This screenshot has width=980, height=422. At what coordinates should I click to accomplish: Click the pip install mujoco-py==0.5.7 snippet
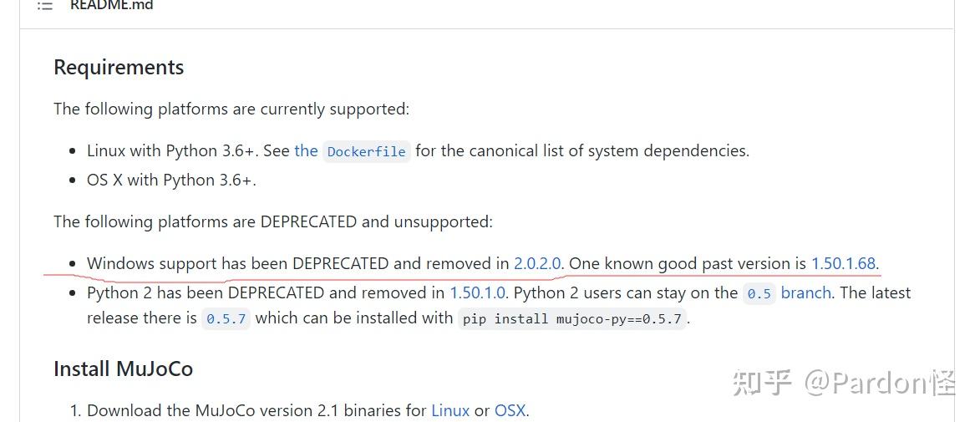(x=572, y=318)
